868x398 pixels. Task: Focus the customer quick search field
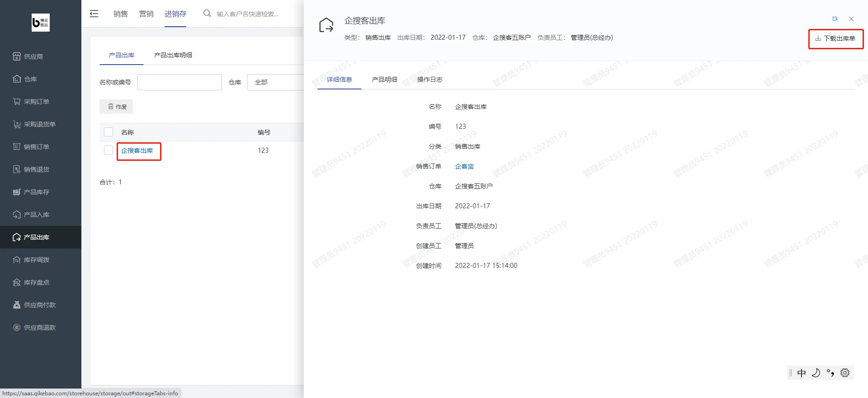pyautogui.click(x=248, y=14)
